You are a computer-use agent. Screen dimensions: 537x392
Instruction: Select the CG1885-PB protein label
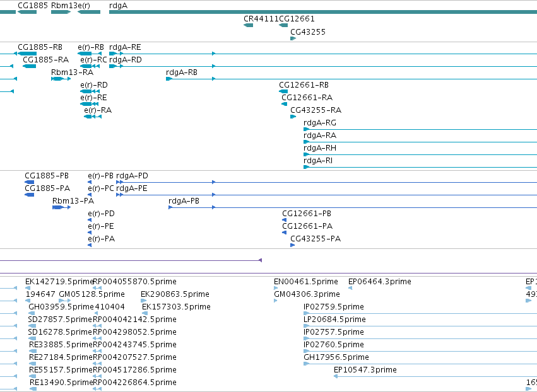pos(47,176)
